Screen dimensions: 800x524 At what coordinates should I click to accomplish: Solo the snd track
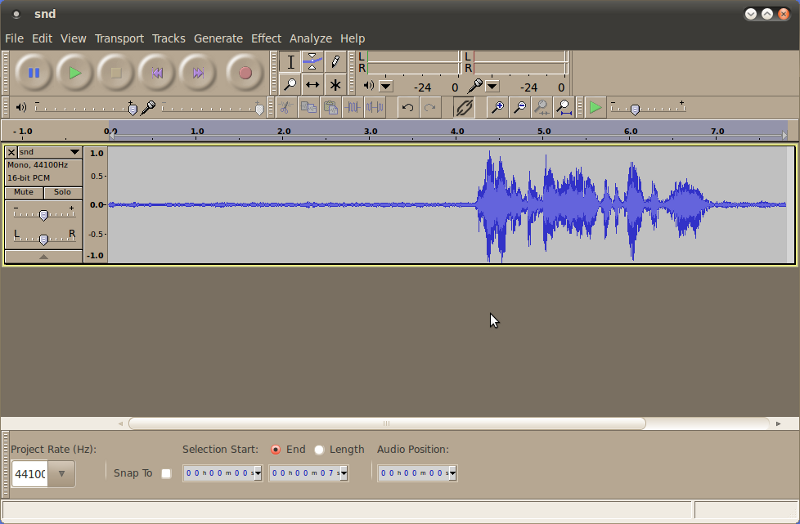(x=63, y=192)
